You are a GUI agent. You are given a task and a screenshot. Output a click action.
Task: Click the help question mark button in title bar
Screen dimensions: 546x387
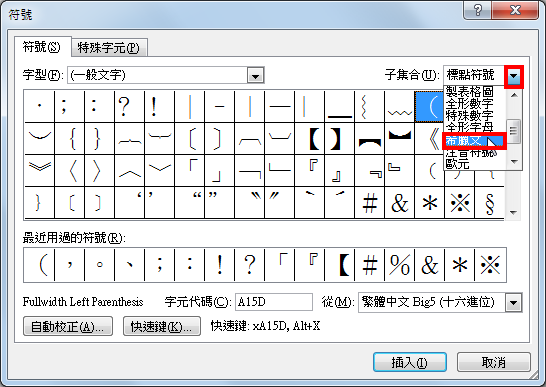tap(478, 10)
